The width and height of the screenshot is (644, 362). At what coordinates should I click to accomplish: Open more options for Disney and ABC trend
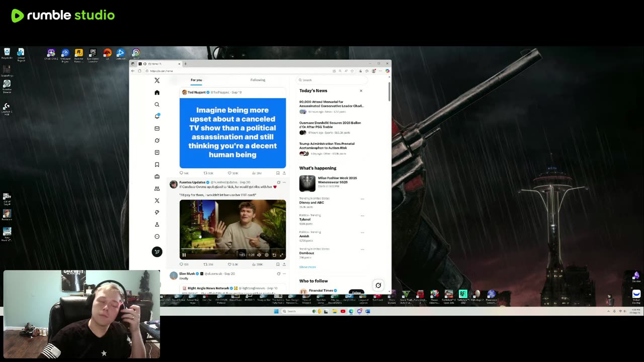click(362, 199)
